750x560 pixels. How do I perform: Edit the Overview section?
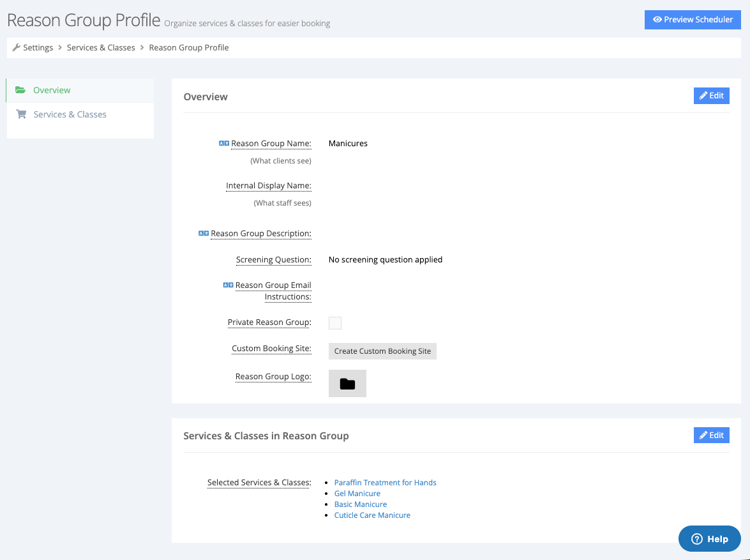pyautogui.click(x=711, y=96)
